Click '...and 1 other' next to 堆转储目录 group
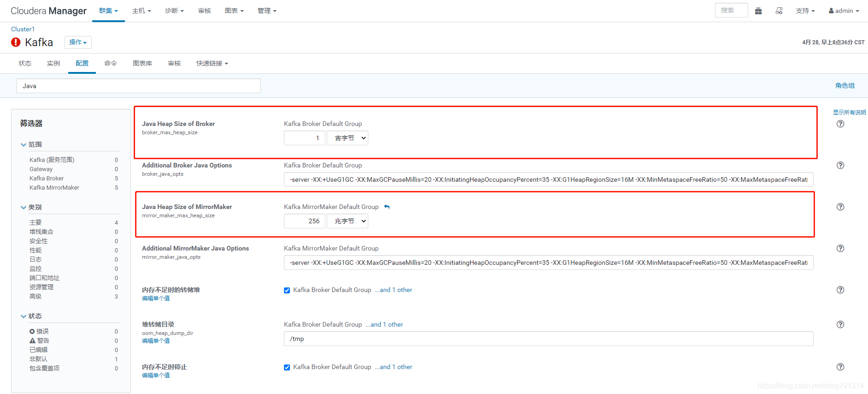Viewport: 868px width, 394px height. click(384, 324)
